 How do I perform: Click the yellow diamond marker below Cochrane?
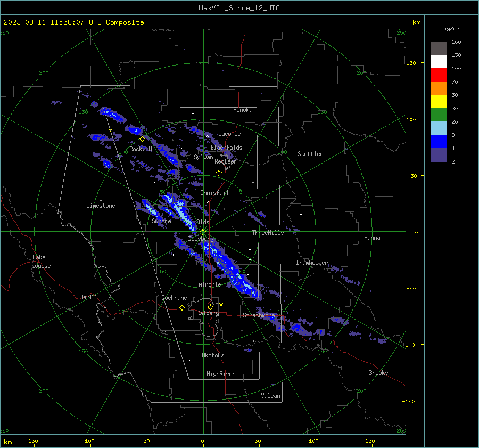[182, 307]
